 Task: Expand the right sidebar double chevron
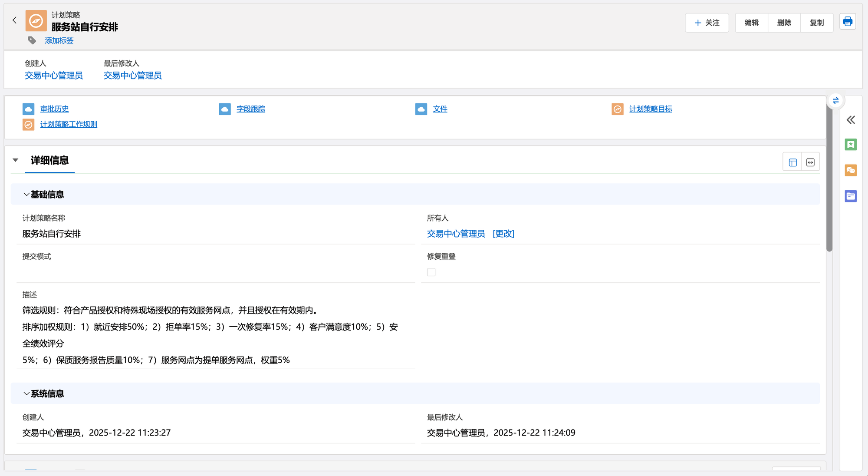(850, 120)
